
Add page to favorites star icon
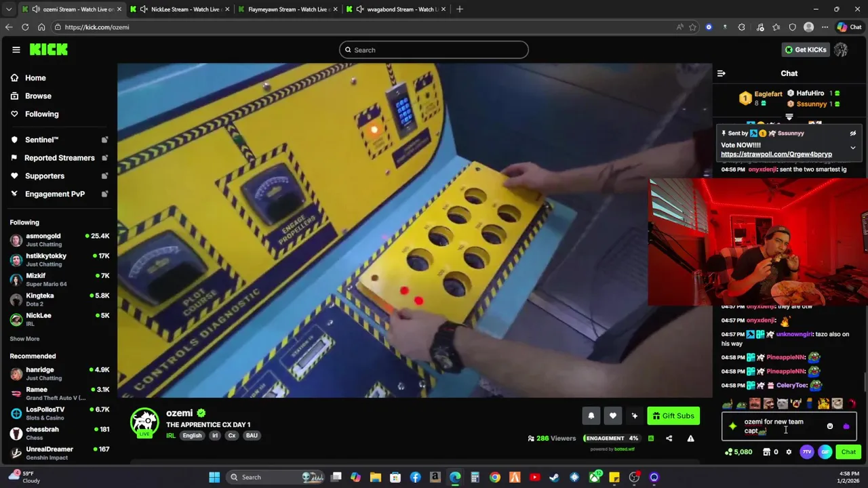tap(692, 27)
